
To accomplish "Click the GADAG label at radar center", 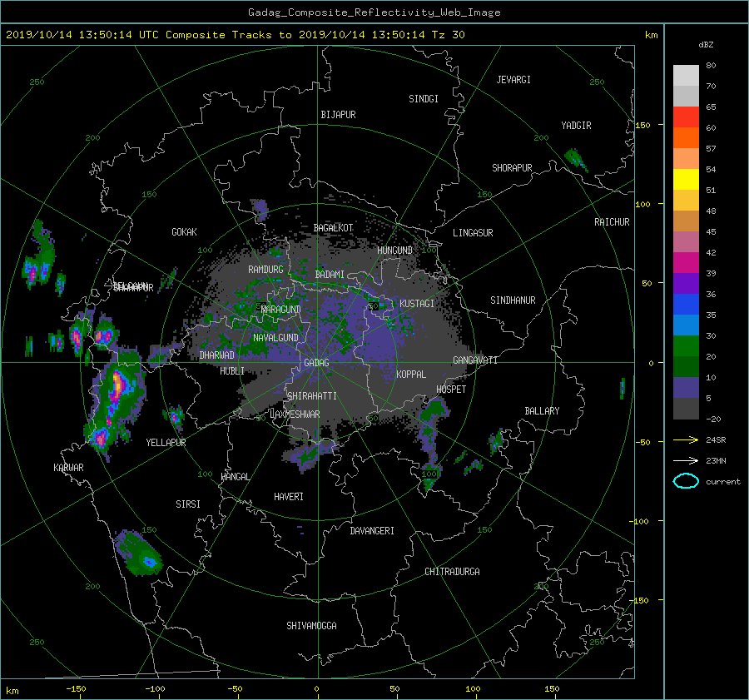I will pos(317,363).
